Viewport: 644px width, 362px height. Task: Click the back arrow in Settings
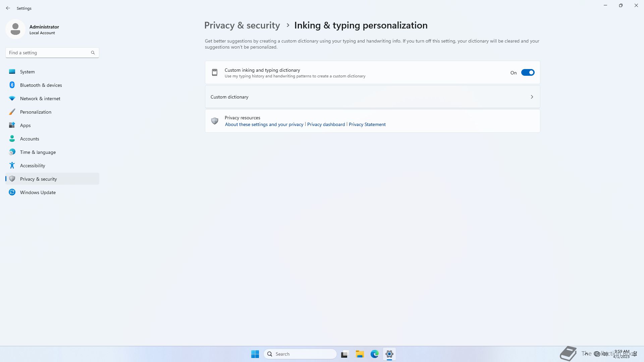point(8,8)
